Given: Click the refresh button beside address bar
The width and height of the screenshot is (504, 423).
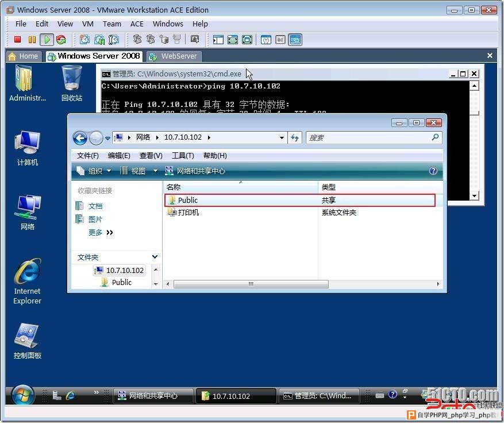Looking at the screenshot, I should tap(295, 138).
